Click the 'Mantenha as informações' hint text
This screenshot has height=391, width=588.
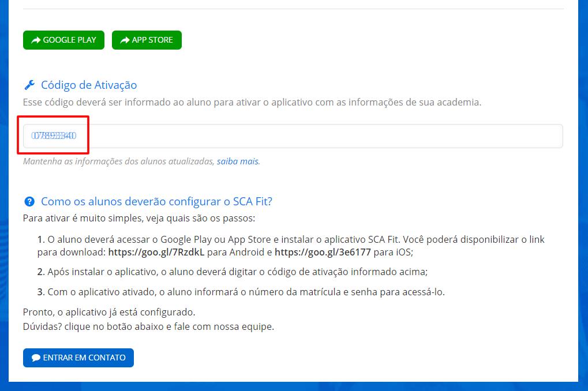[x=118, y=161]
